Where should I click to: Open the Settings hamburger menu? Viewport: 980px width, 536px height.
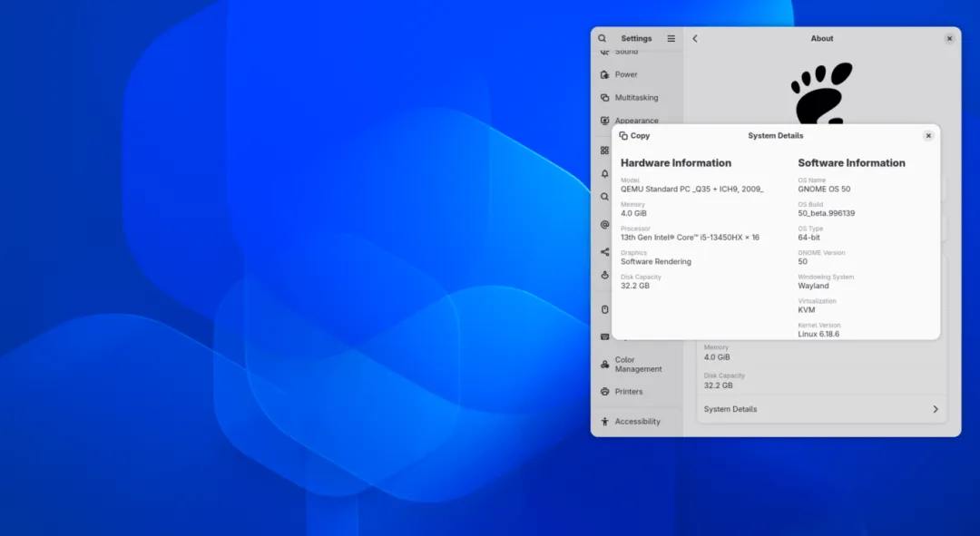point(671,39)
